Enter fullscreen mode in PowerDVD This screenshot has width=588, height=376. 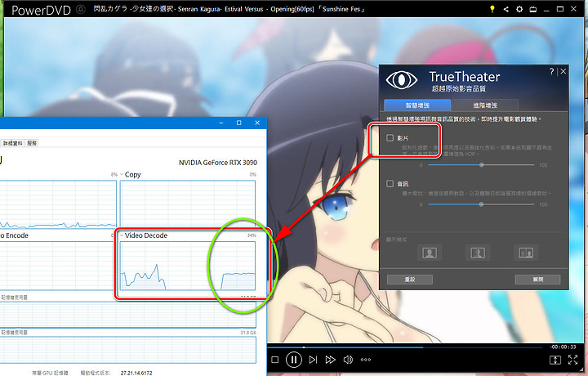[572, 360]
